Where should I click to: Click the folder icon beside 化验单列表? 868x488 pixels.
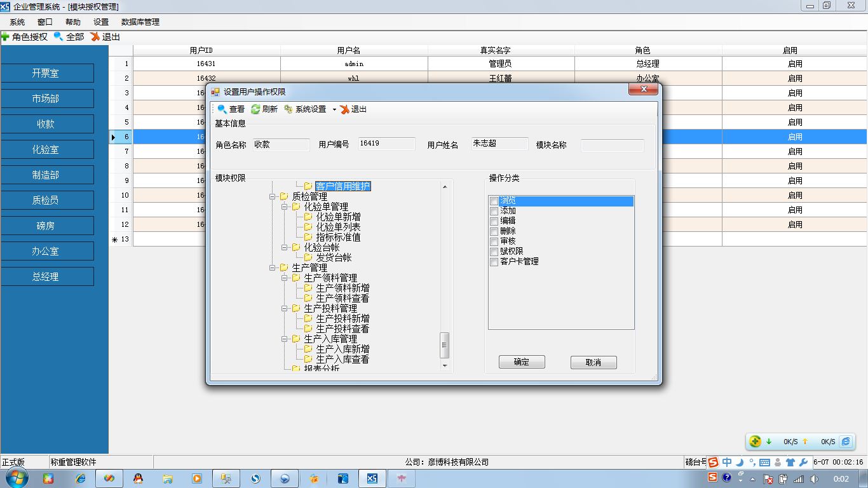pos(308,227)
